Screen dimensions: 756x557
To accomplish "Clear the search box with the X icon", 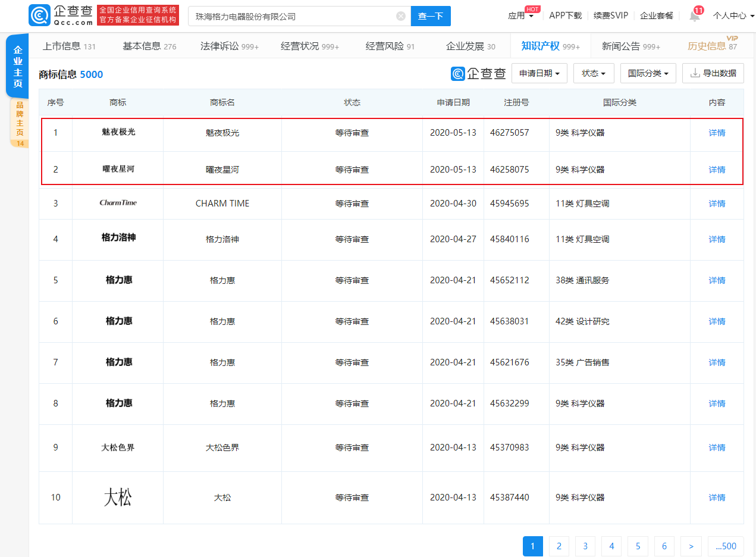I will click(401, 16).
